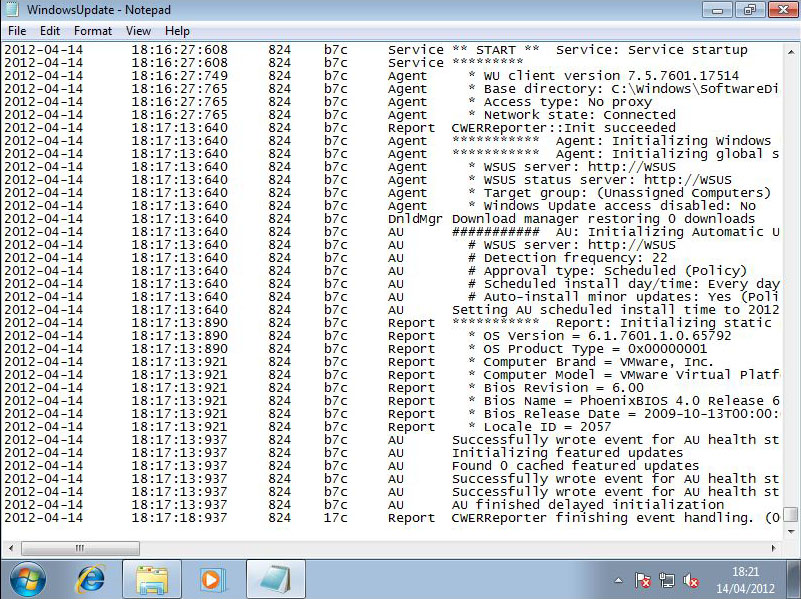Click 'Service: Service startup' text

click(x=652, y=50)
